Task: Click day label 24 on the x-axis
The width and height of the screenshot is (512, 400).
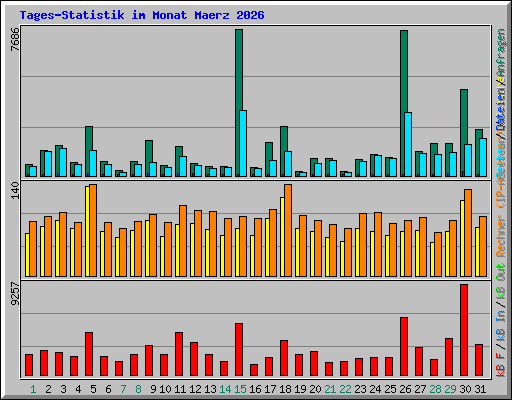Action: (375, 389)
